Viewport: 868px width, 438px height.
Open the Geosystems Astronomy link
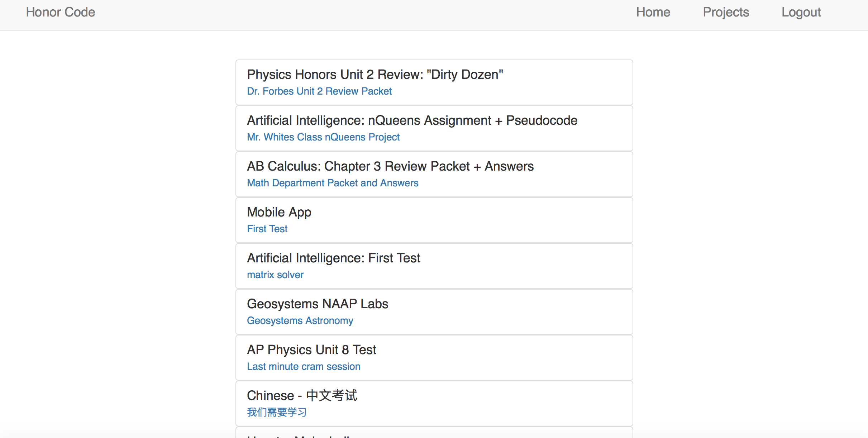click(300, 321)
